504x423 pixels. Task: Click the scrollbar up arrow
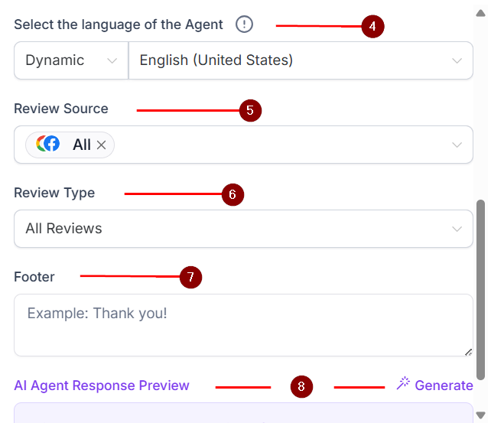[480, 12]
